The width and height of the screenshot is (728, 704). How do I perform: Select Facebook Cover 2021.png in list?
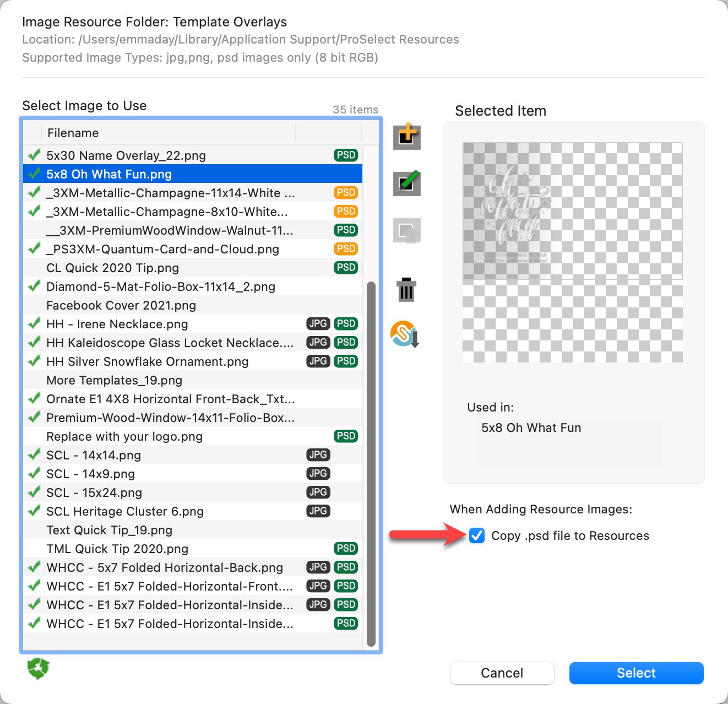click(121, 305)
